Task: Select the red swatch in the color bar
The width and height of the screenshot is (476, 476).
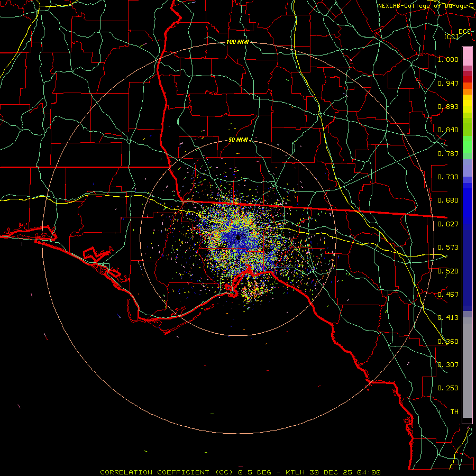Action: pos(467,79)
